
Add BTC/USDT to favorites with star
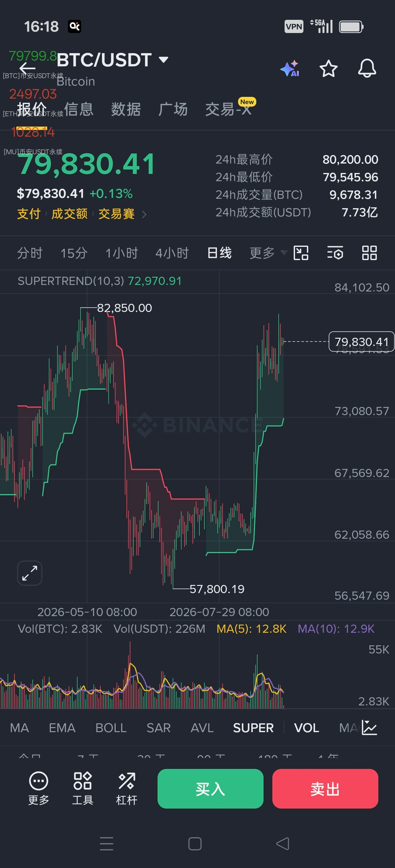328,69
